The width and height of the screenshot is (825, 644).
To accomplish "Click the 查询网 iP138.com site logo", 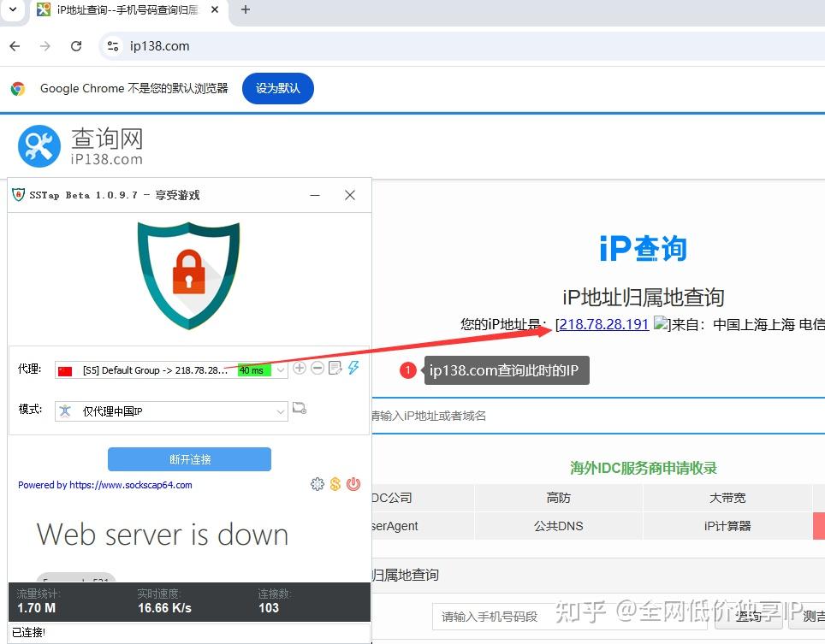I will point(79,145).
